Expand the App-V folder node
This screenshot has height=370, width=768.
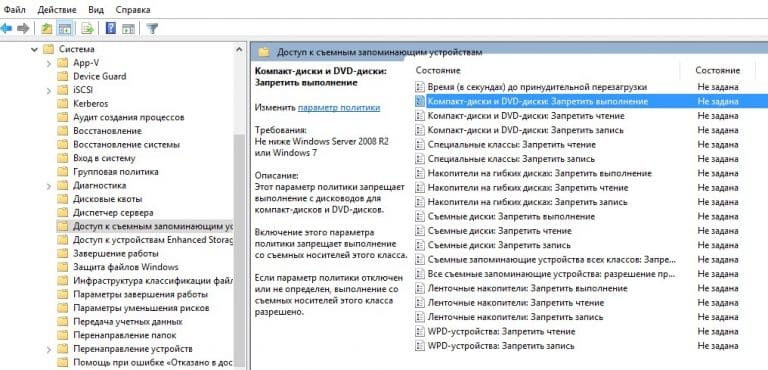48,63
